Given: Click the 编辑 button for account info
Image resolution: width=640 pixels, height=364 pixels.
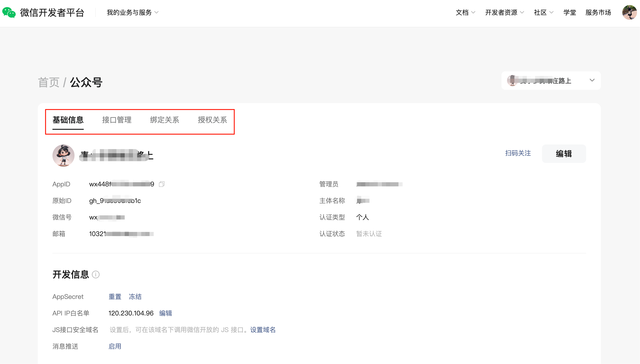Looking at the screenshot, I should pyautogui.click(x=564, y=154).
